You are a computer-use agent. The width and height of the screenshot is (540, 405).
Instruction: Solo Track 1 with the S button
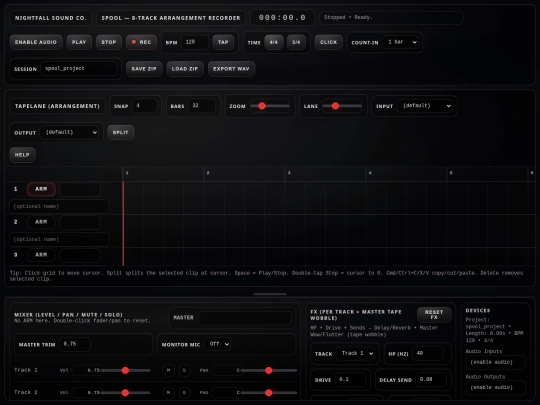point(185,371)
